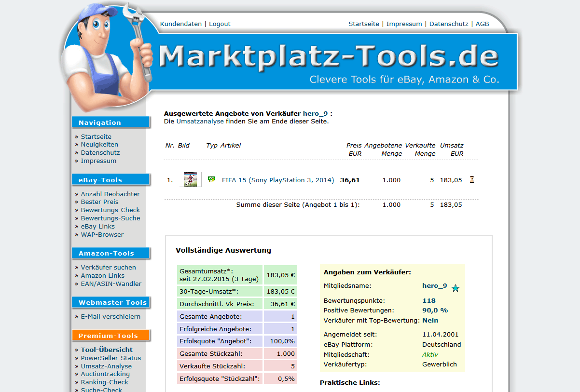The height and width of the screenshot is (392, 580).
Task: Open Impressum in the Navigation sidebar
Action: click(98, 161)
